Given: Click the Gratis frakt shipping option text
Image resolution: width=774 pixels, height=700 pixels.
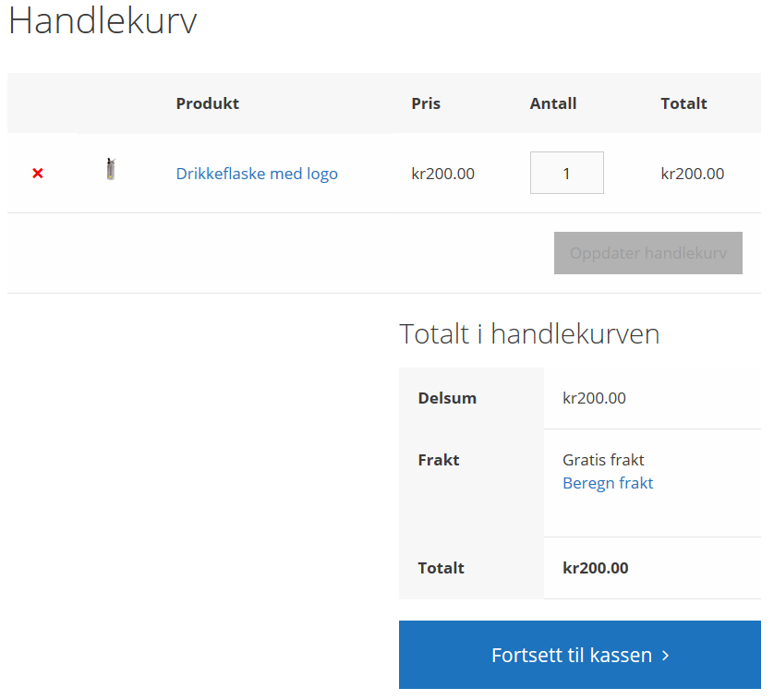Looking at the screenshot, I should 603,460.
